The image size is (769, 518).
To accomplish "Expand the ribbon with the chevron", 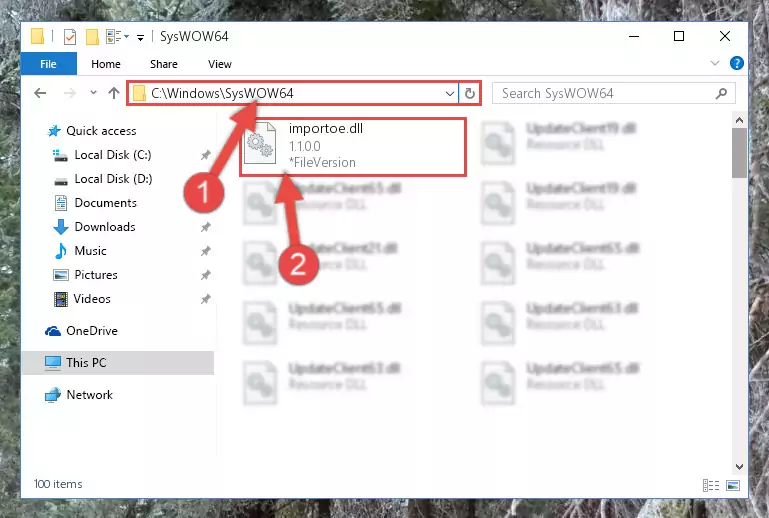I will click(x=715, y=63).
